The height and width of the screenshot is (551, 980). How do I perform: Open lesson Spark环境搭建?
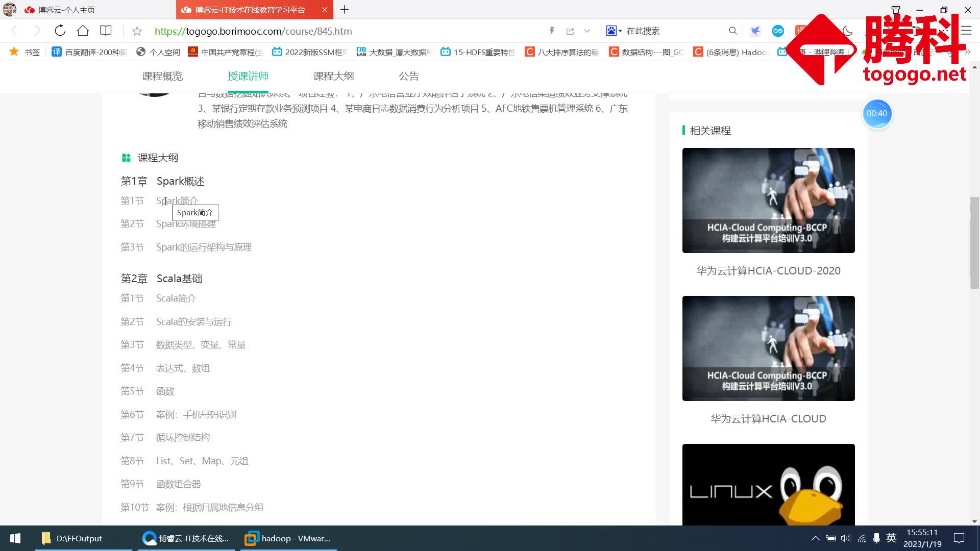pyautogui.click(x=186, y=224)
